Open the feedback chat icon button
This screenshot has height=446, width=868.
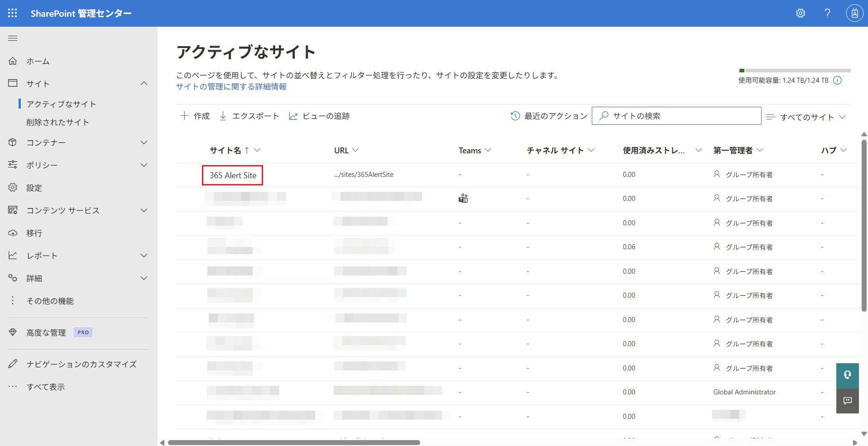point(847,401)
